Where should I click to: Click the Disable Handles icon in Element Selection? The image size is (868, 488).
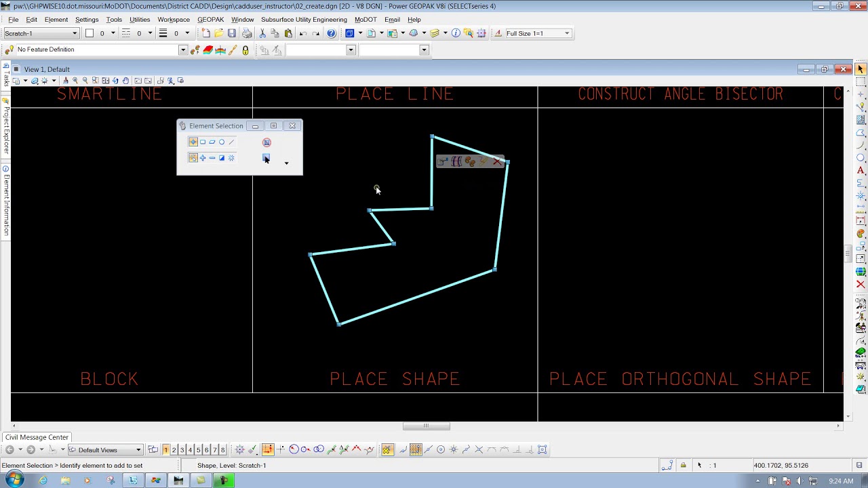coord(267,142)
